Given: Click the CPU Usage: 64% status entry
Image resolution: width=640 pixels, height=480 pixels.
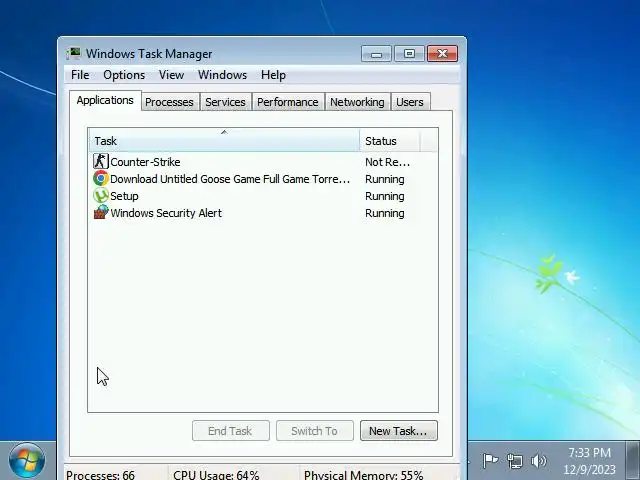Looking at the screenshot, I should (x=216, y=475).
